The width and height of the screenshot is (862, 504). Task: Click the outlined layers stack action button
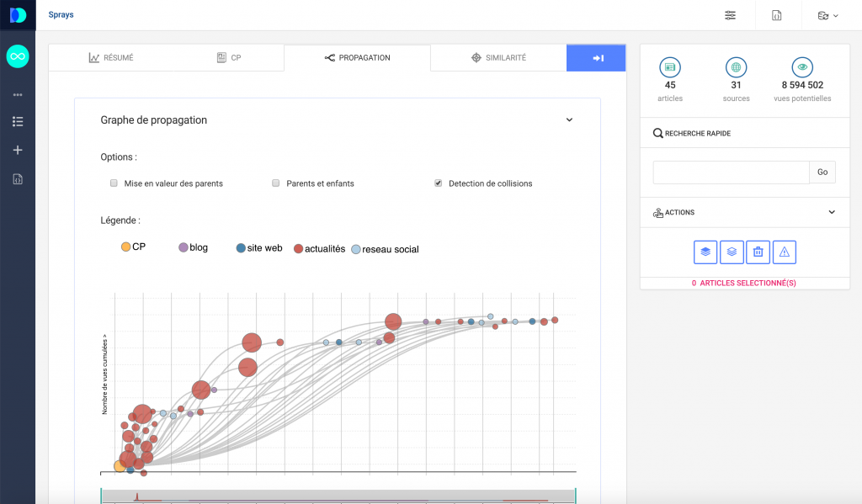pos(732,251)
